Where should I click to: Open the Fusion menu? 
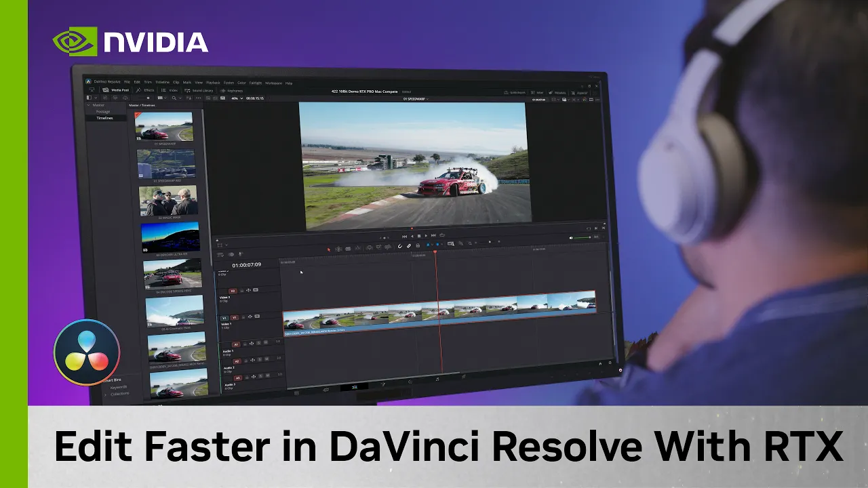229,83
